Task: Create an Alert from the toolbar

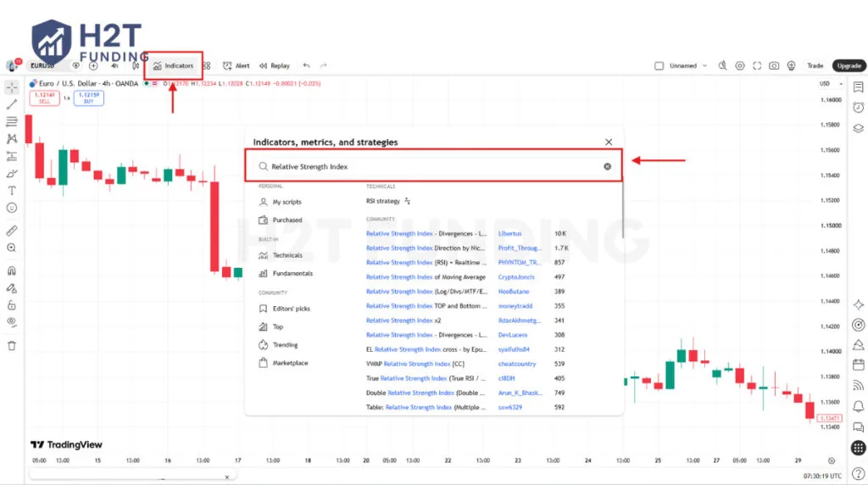Action: pos(236,66)
